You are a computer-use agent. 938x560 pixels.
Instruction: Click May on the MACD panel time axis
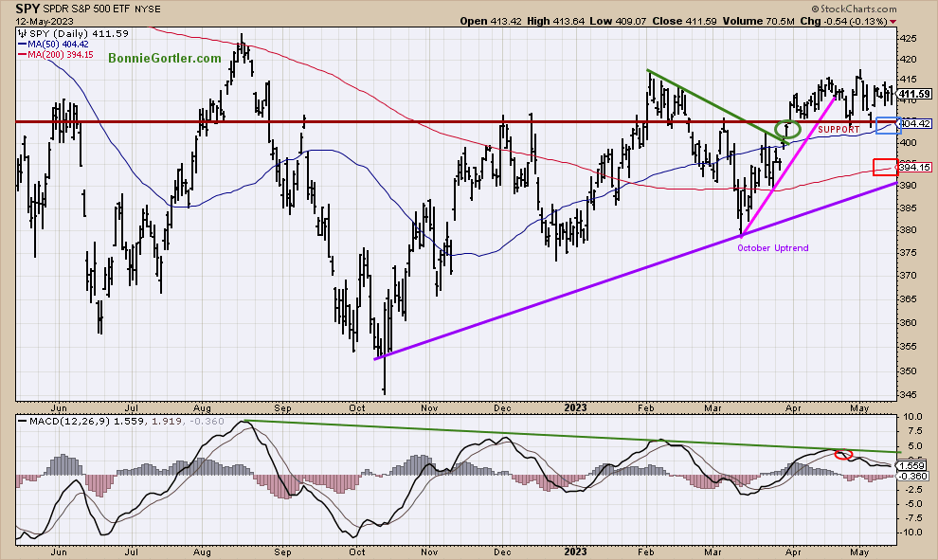point(859,551)
